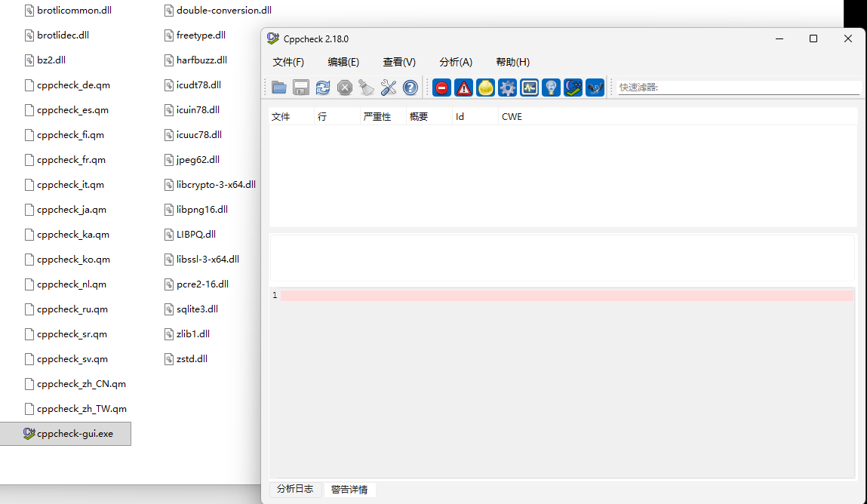Select cppcheck_nl.qm file

tap(65, 284)
